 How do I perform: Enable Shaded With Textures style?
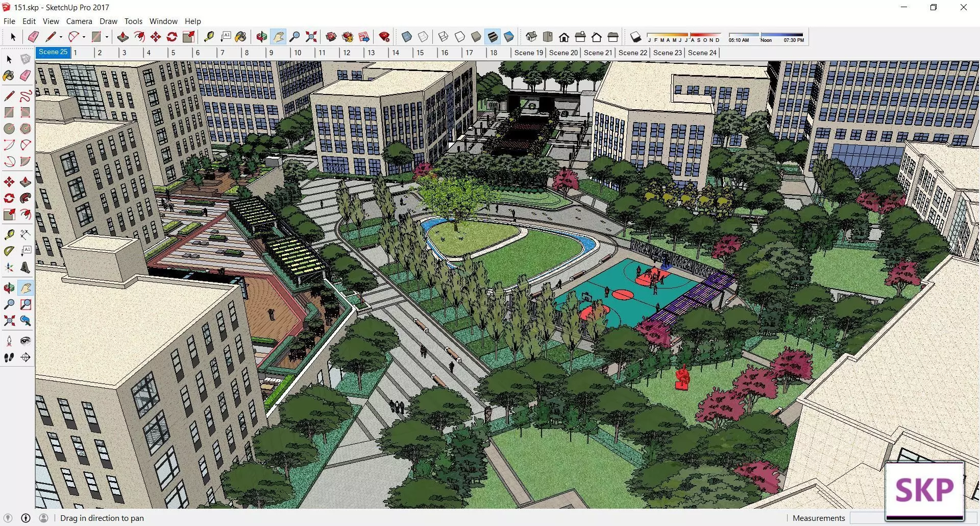click(x=493, y=37)
